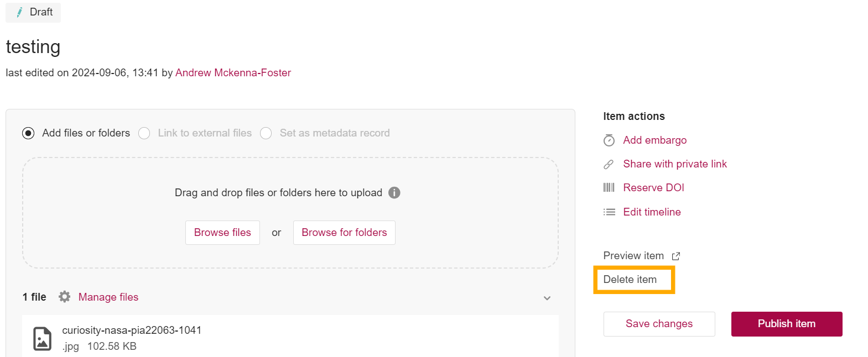Click the embargo clock icon
The width and height of the screenshot is (868, 357).
[609, 140]
